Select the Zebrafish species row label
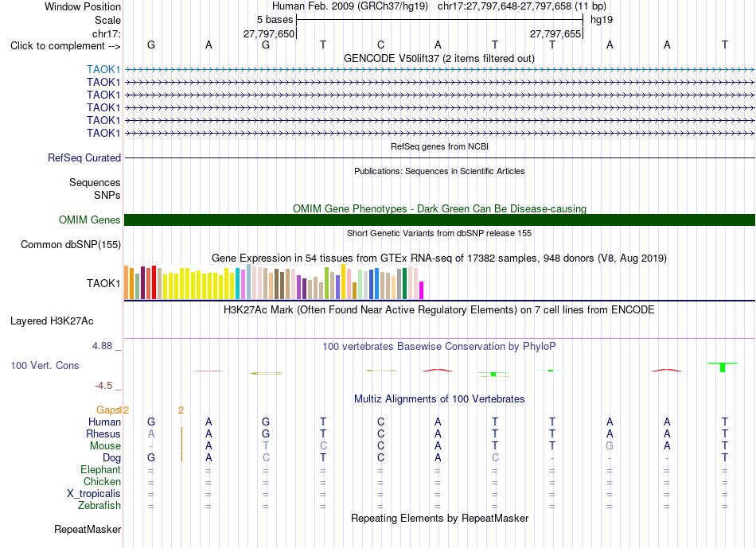 point(99,505)
